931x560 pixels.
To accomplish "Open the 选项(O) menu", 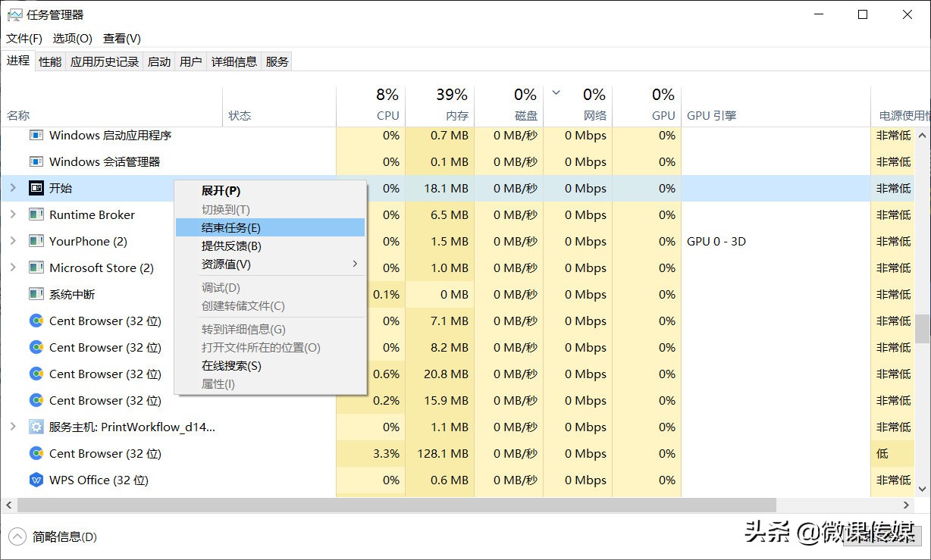I will tap(72, 38).
